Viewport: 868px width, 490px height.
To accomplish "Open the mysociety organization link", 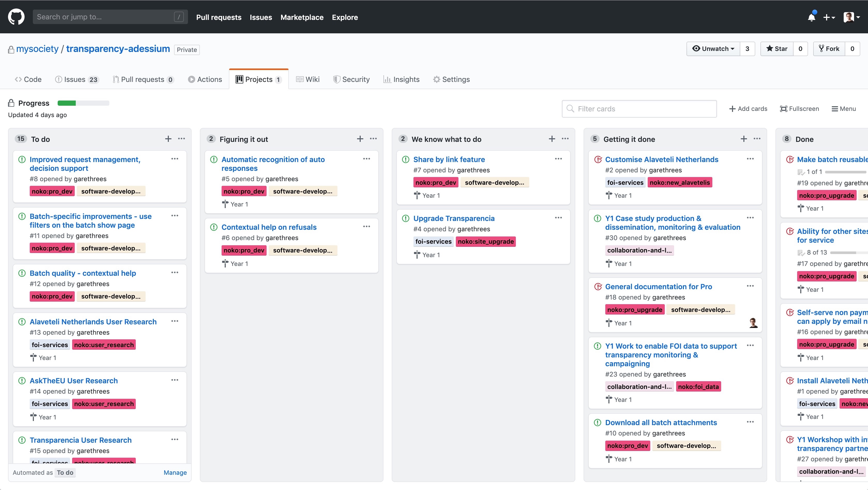I will pos(37,49).
